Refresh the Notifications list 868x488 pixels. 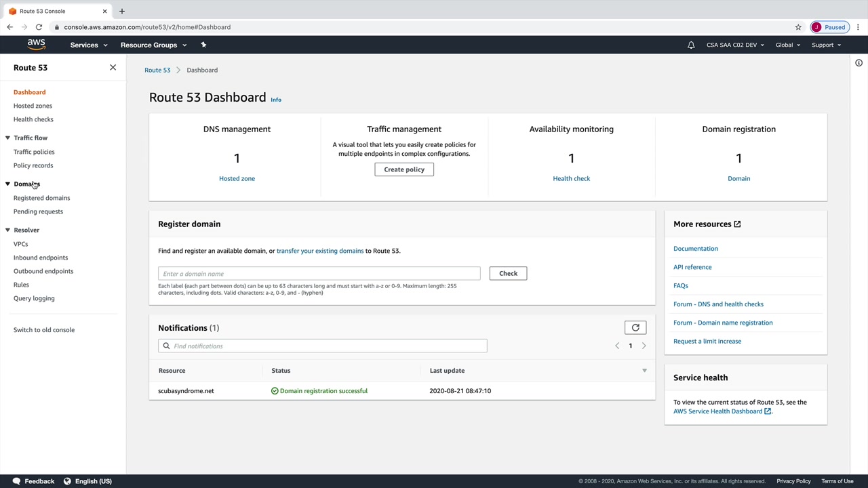pyautogui.click(x=635, y=328)
